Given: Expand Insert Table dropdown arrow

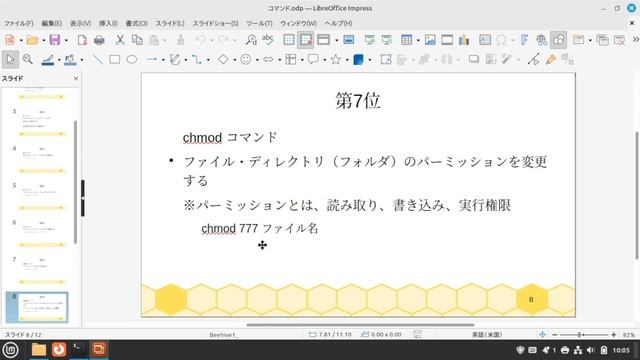Looking at the screenshot, I should pyautogui.click(x=418, y=40).
